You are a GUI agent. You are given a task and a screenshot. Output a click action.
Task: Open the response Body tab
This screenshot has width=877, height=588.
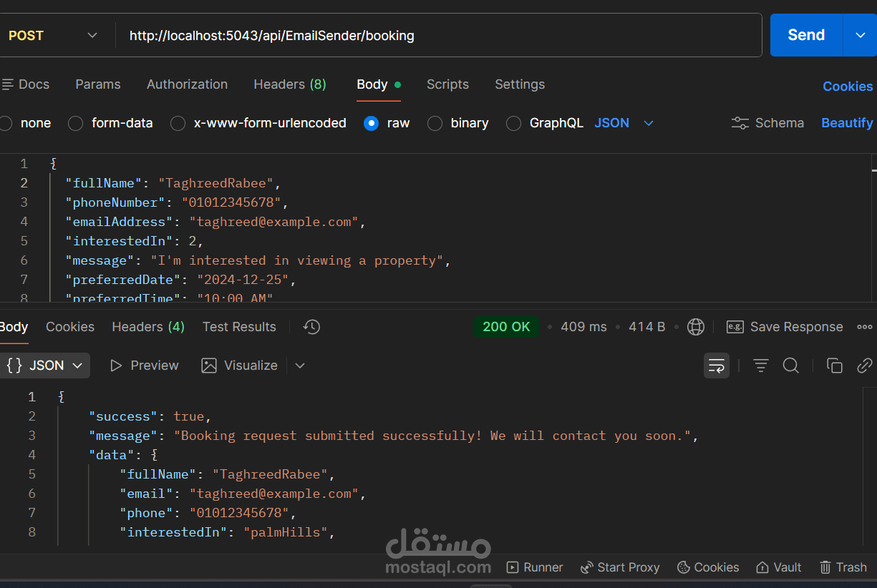pyautogui.click(x=14, y=327)
